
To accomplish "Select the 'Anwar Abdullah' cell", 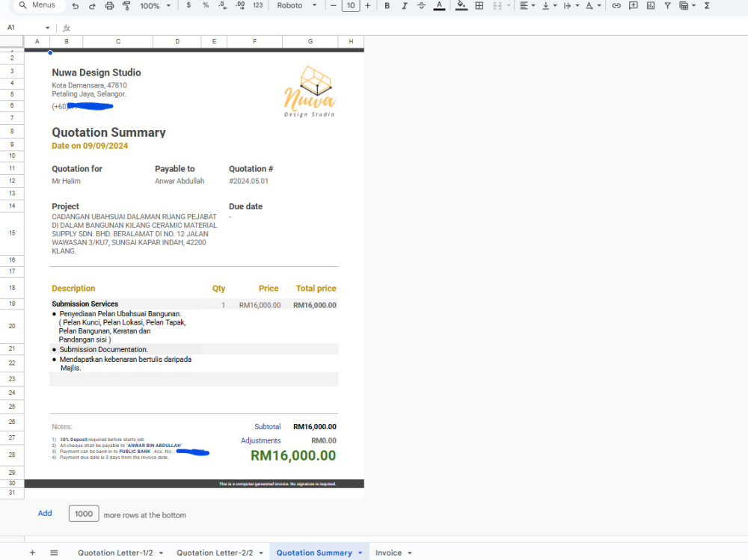I will click(x=180, y=181).
